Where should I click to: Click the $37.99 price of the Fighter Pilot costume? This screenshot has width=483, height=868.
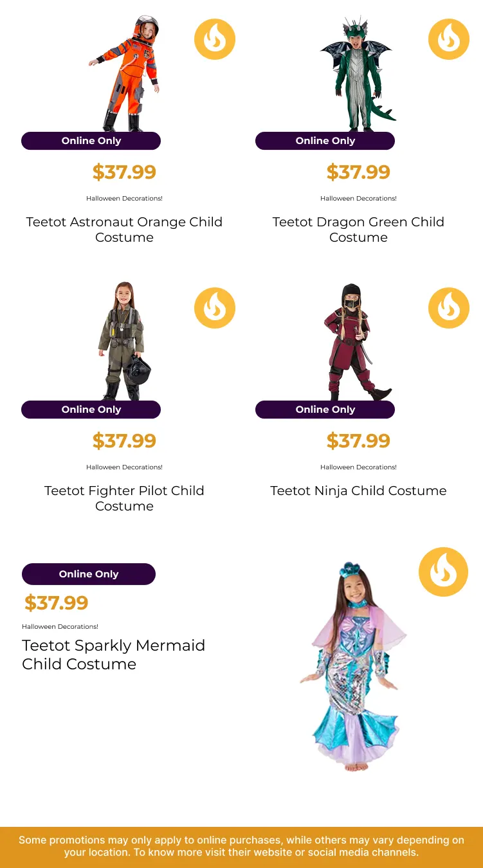124,441
